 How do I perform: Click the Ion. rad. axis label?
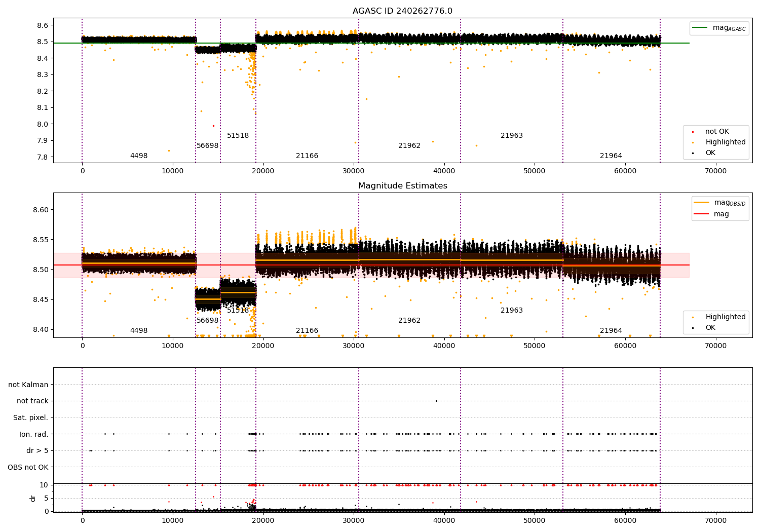[x=34, y=435]
